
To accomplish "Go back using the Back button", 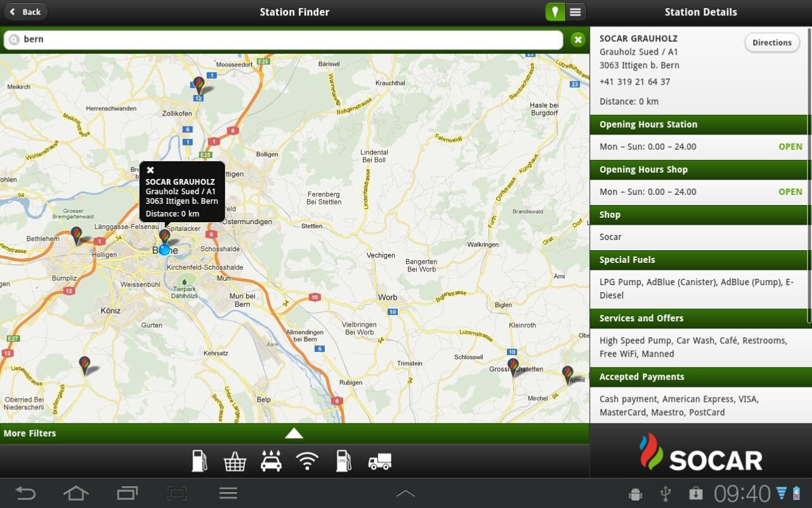I will click(26, 12).
